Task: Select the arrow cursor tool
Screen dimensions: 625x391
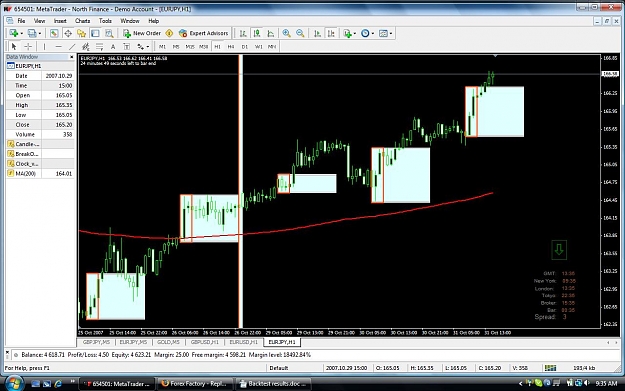Action: (14, 47)
